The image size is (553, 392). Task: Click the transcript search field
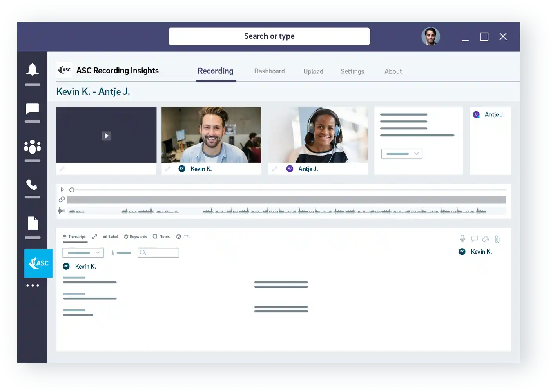[158, 253]
